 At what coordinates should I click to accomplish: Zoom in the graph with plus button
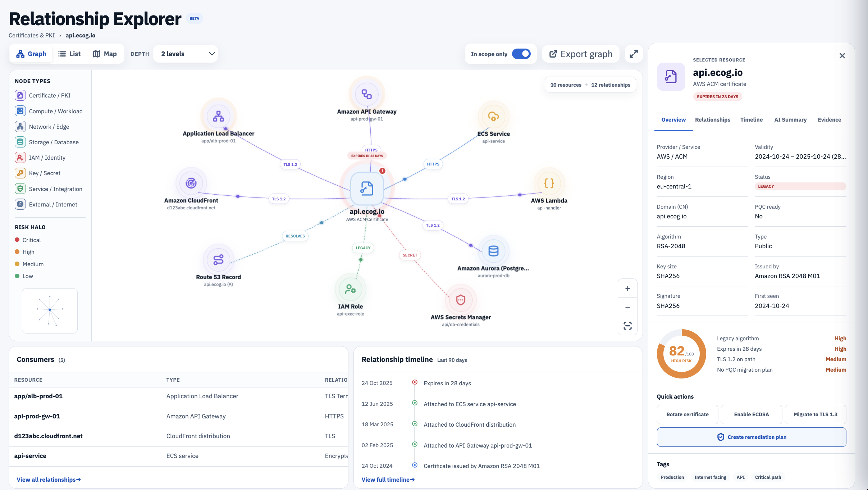pos(627,289)
